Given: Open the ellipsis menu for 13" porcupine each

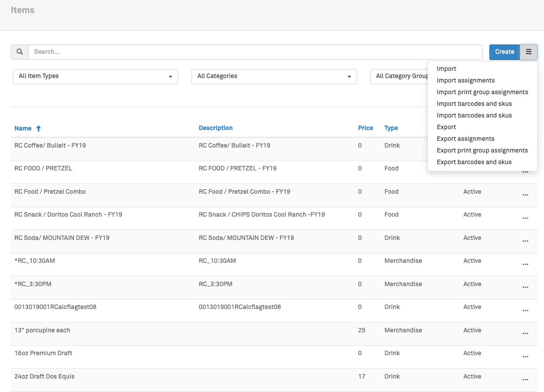Looking at the screenshot, I should [525, 334].
